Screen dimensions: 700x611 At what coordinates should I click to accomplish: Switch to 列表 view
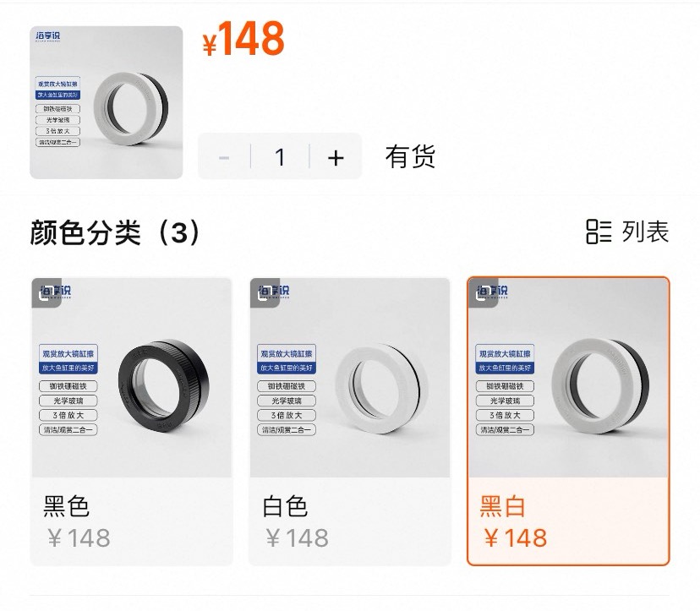coord(645,232)
